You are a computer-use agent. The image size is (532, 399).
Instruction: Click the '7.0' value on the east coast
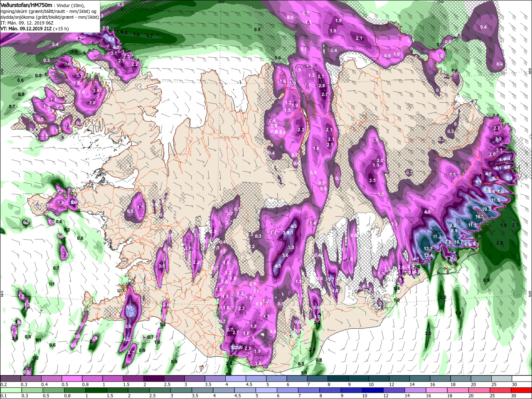pyautogui.click(x=500, y=191)
